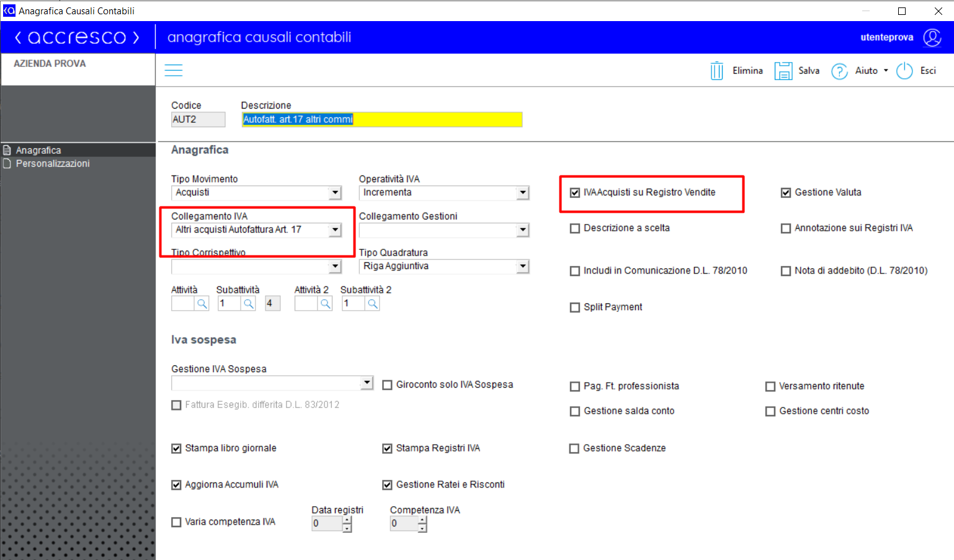The width and height of the screenshot is (954, 560).
Task: Click the Salva button label
Action: 809,71
